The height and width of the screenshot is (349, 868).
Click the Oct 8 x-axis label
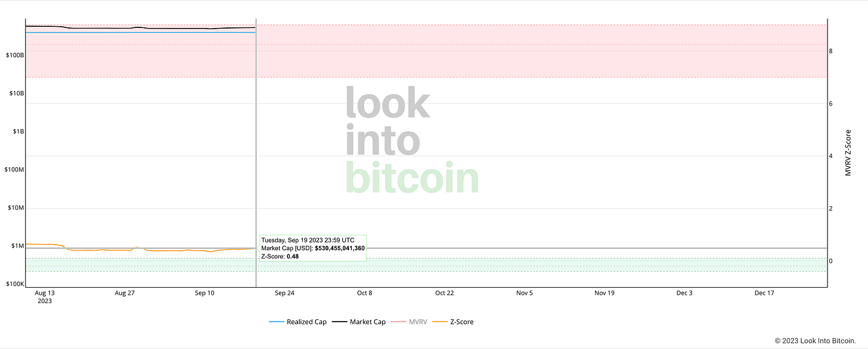364,293
